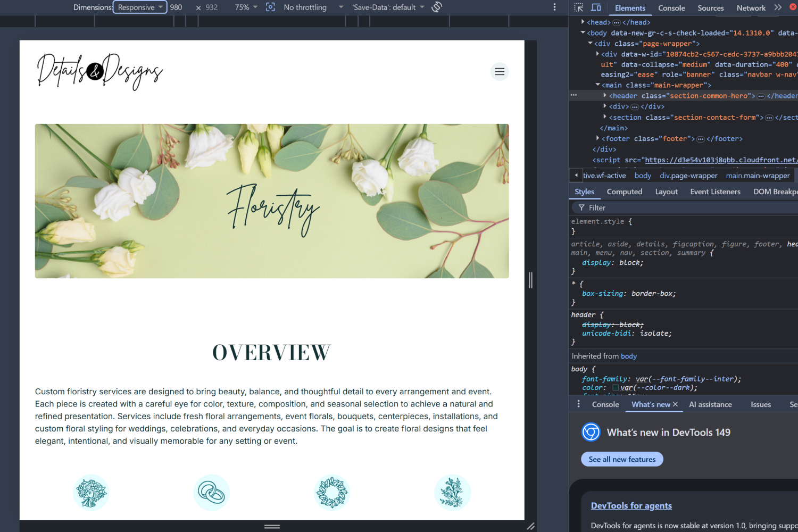The image size is (798, 532).
Task: Click the ellipsis badge inside the footer tag
Action: pyautogui.click(x=701, y=139)
